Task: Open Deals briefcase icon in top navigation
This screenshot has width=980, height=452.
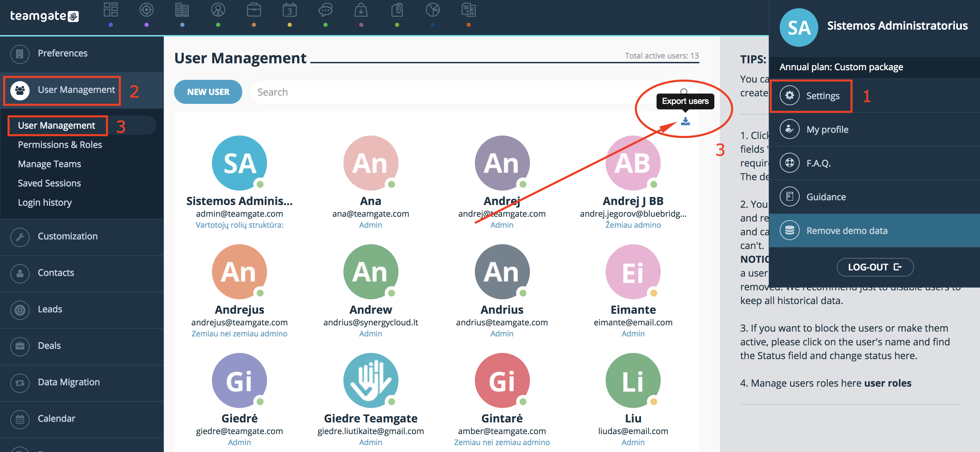Action: (x=254, y=10)
